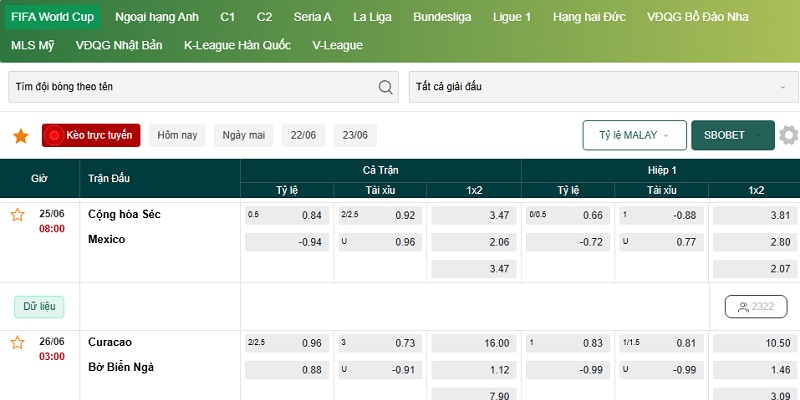Open the Ligue 1 tab
The image size is (800, 400).
(512, 17)
